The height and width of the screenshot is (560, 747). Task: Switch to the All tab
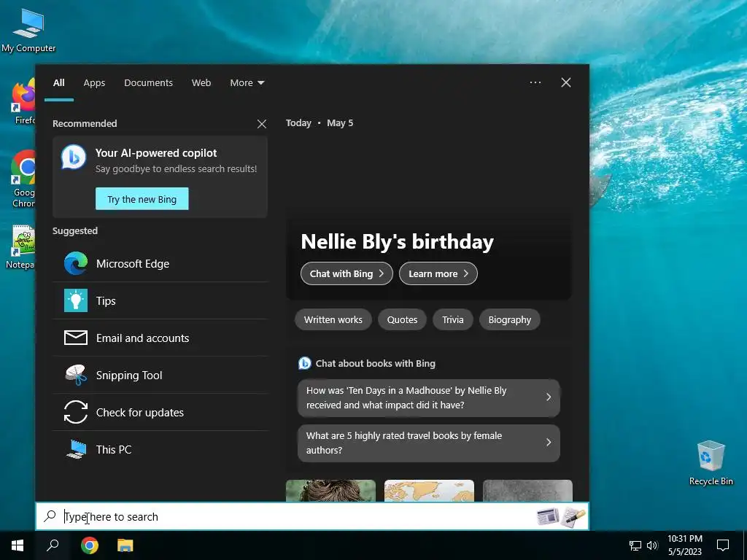[x=59, y=83]
